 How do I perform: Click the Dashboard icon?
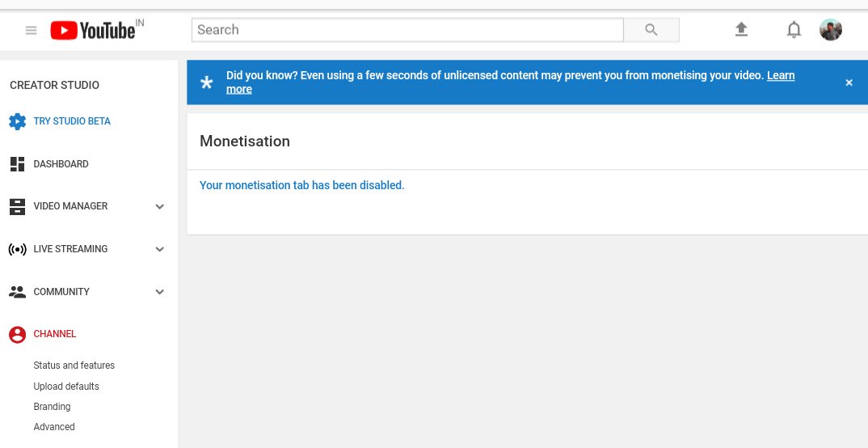(x=17, y=164)
